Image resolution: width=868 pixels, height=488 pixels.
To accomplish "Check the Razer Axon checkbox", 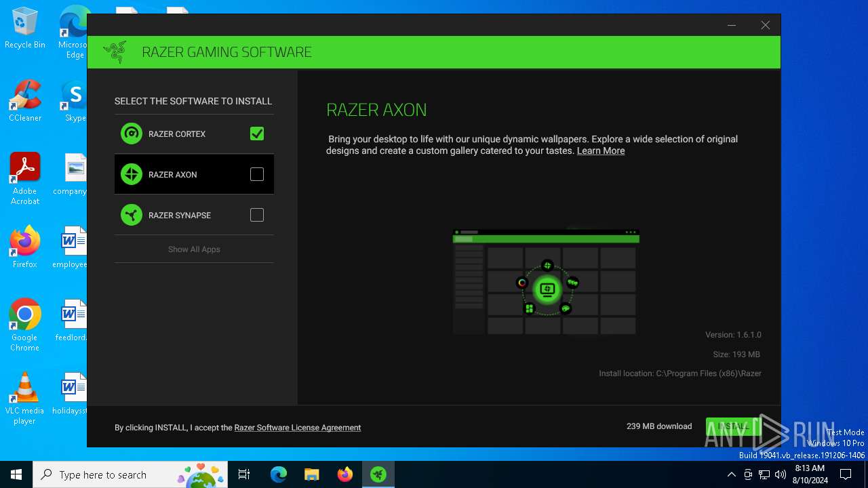I will click(x=257, y=174).
